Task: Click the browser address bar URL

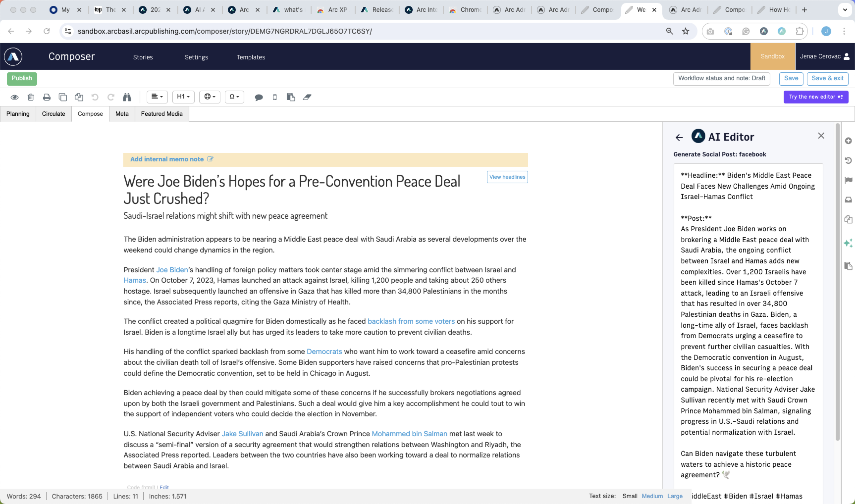Action: coord(225,31)
